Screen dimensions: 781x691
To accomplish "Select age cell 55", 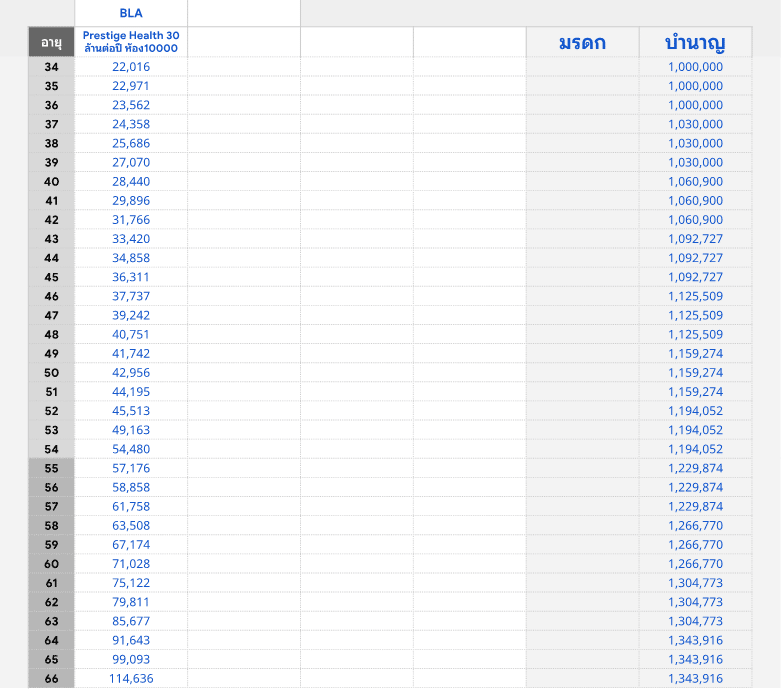I will coord(51,468).
